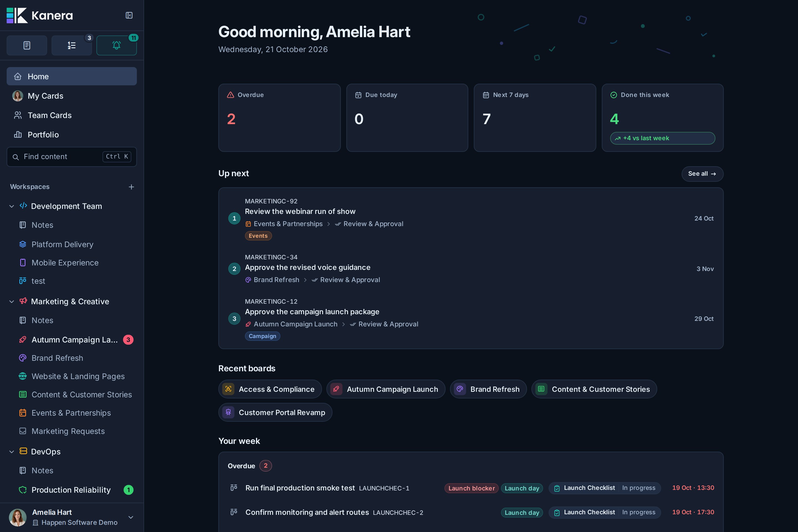Open the Amelia Hart account dropdown chevron

click(131, 517)
